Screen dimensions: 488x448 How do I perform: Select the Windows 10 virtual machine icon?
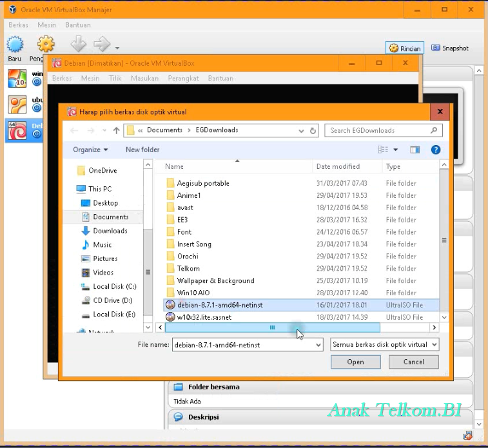tap(17, 78)
